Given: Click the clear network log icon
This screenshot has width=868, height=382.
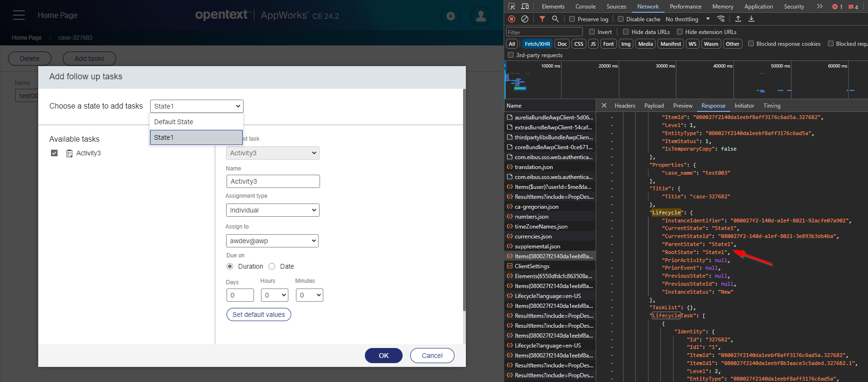Looking at the screenshot, I should coord(525,19).
